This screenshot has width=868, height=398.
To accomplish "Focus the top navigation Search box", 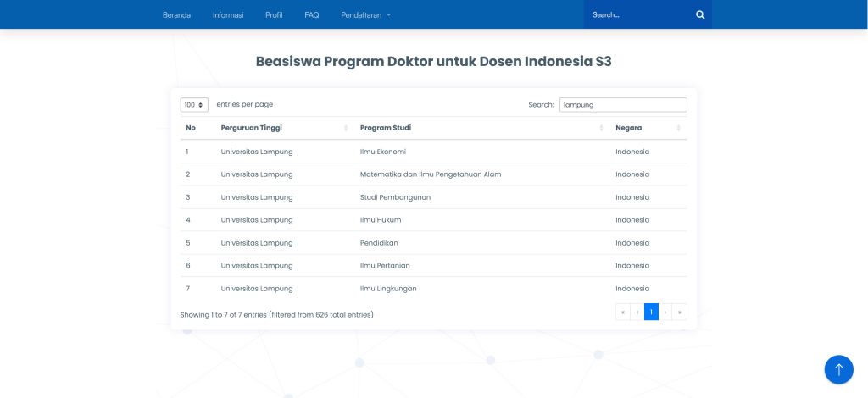I will tap(637, 14).
